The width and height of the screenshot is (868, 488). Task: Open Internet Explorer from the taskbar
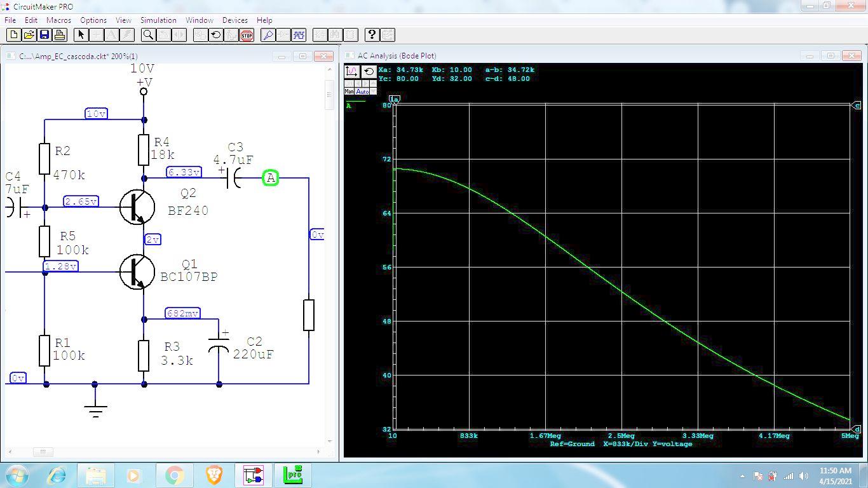pos(57,475)
